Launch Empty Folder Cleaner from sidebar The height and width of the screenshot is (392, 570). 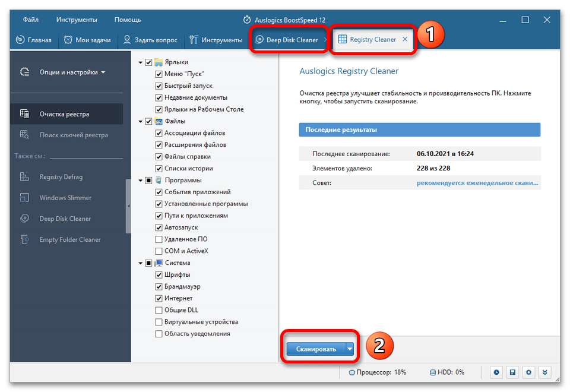tap(69, 240)
